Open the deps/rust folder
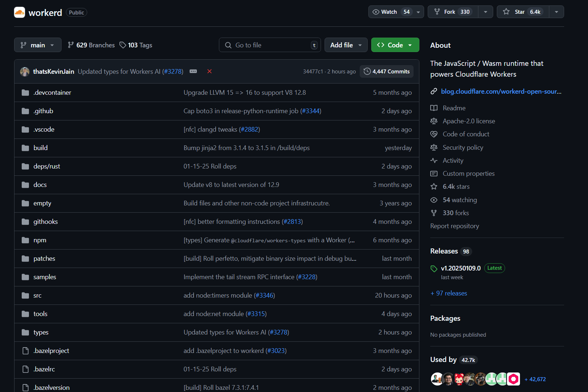The width and height of the screenshot is (588, 392). pyautogui.click(x=47, y=166)
